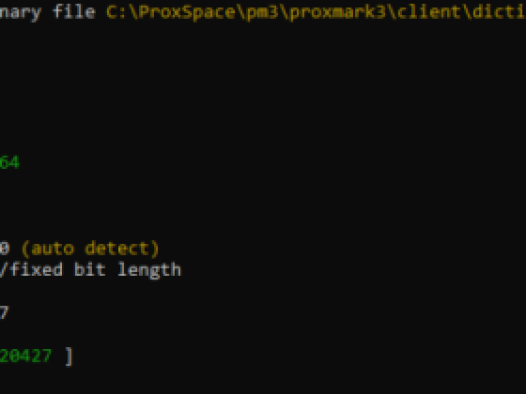Select the green '64' value

coord(9,163)
